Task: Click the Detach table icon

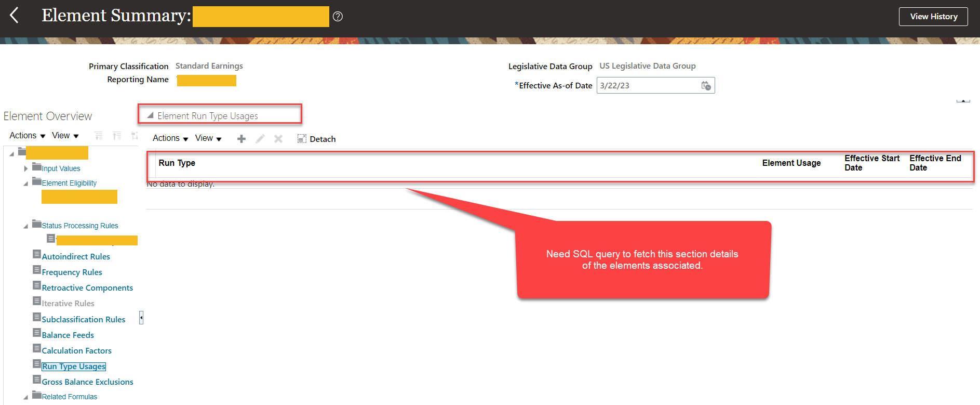Action: [x=302, y=139]
